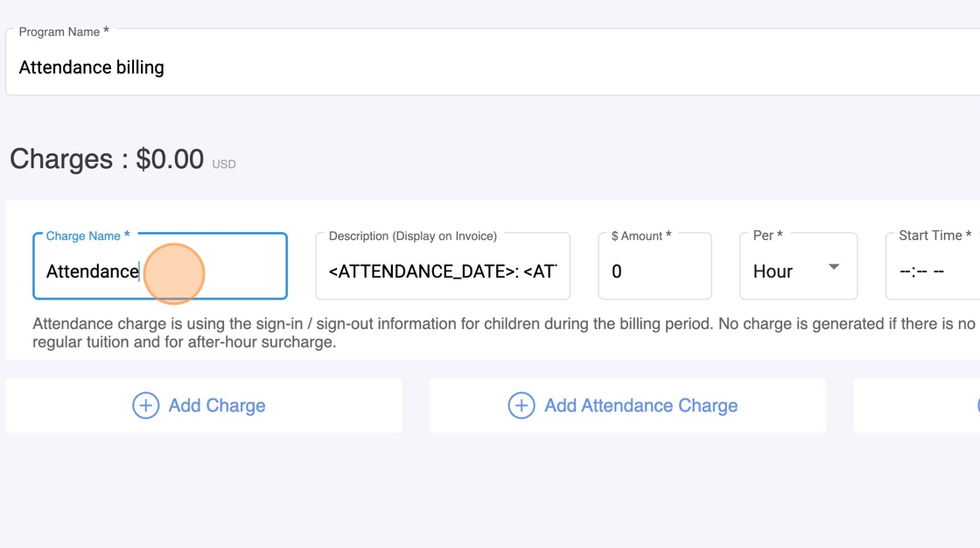Click the $ Amount field label

[x=638, y=235]
